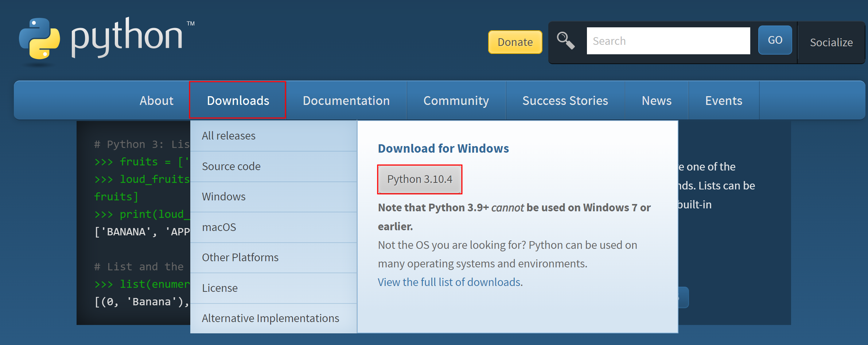Screen dimensions: 868x345
Task: Click the '# List and the' code comment
Action: [x=139, y=267]
